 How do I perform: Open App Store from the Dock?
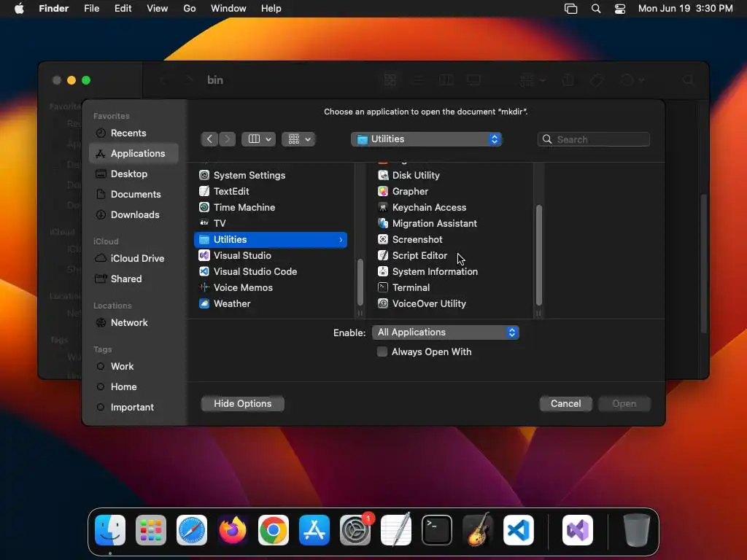(x=314, y=530)
